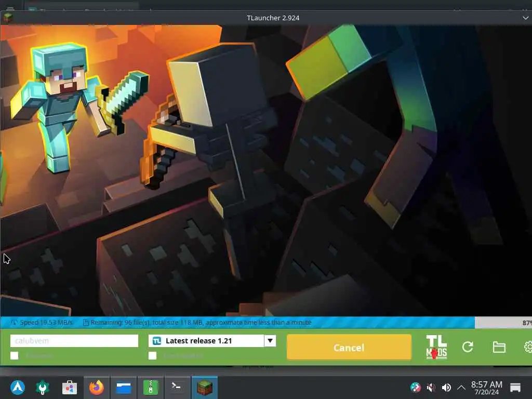Open the green wrench tool in the taskbar

pos(43,387)
